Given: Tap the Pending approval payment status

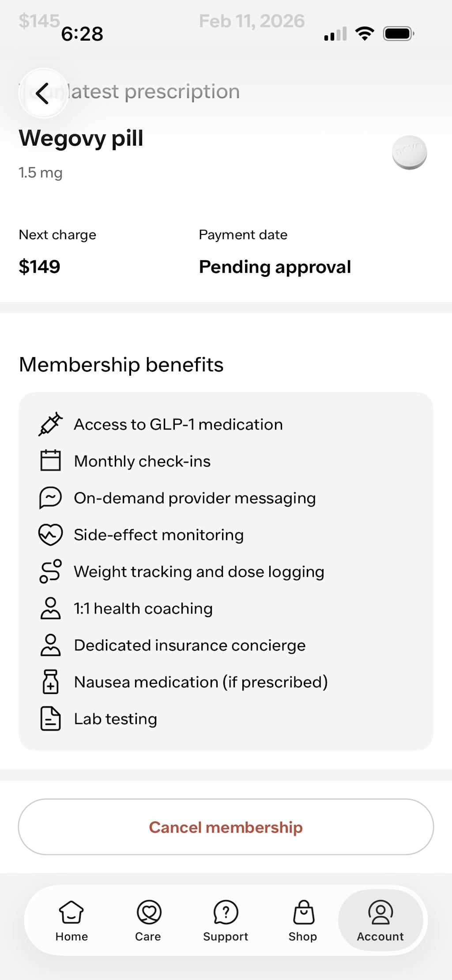Looking at the screenshot, I should pyautogui.click(x=275, y=267).
